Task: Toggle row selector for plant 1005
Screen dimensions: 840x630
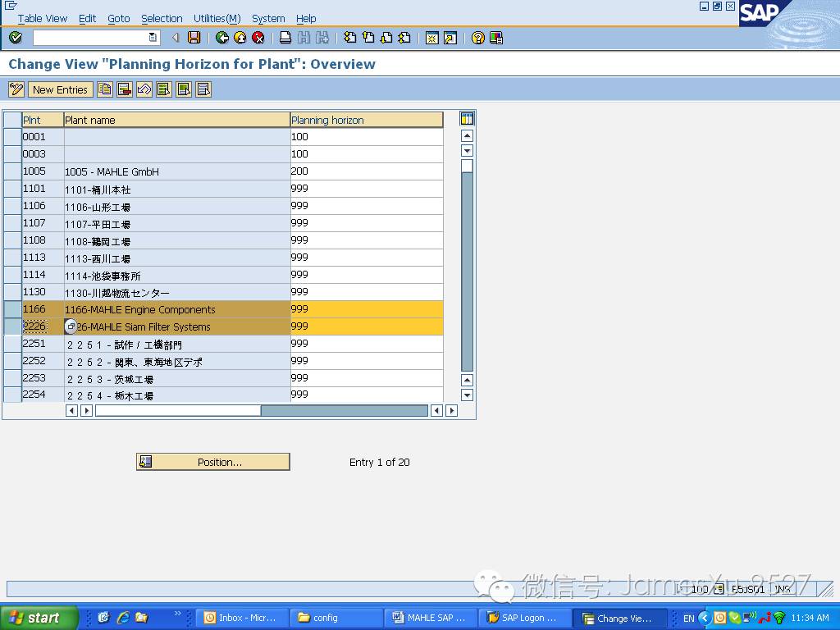Action: (12, 171)
